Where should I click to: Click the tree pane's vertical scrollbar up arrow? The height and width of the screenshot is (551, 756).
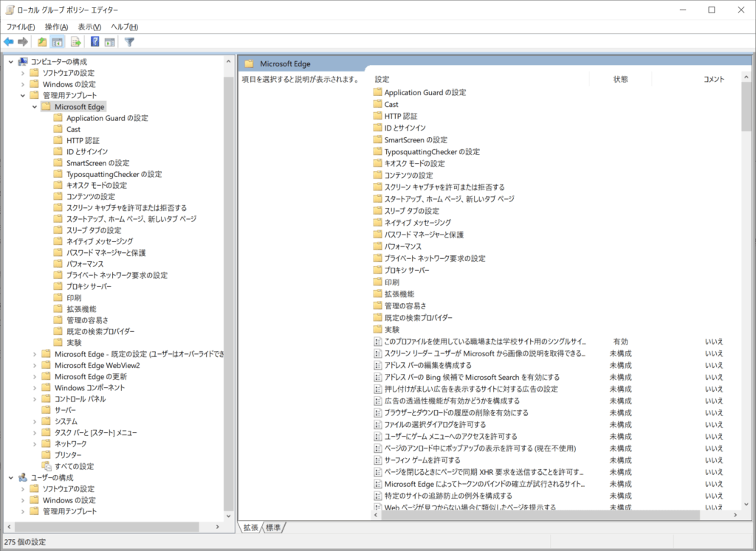pyautogui.click(x=229, y=62)
